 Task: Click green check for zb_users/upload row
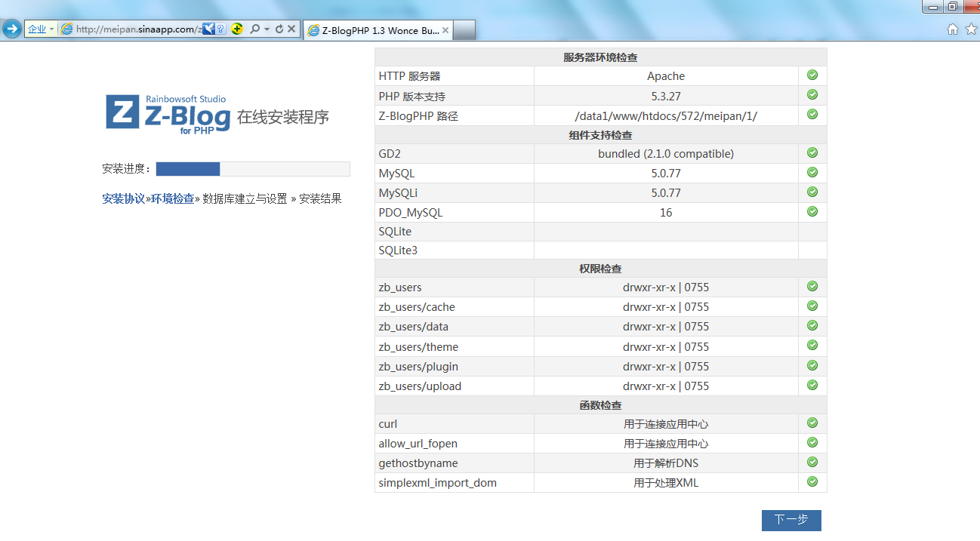click(x=812, y=386)
